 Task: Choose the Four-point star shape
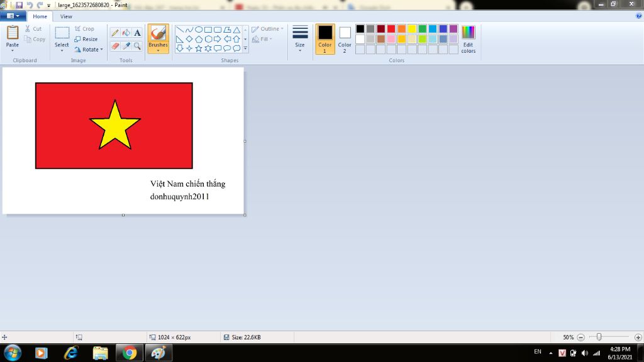189,48
